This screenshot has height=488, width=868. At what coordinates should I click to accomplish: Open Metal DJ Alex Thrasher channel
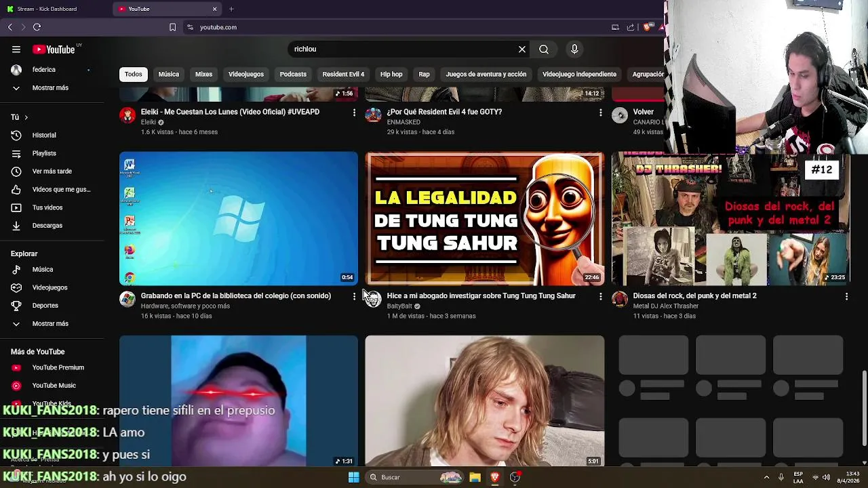pos(665,306)
